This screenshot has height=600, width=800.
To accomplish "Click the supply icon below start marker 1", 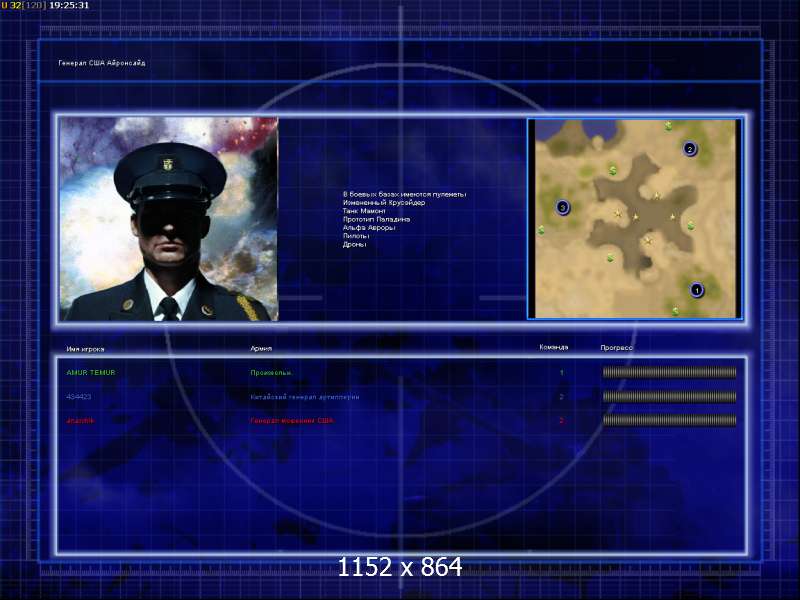I will 676,310.
